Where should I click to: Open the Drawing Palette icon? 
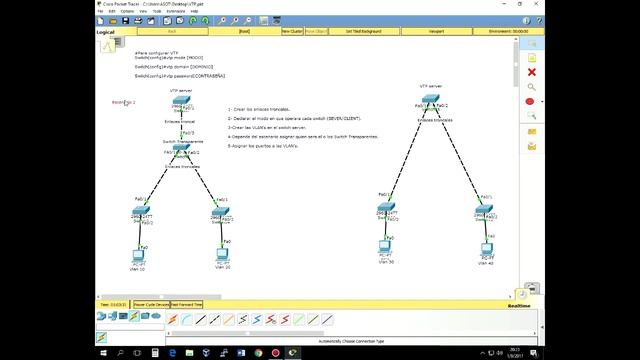(264, 20)
